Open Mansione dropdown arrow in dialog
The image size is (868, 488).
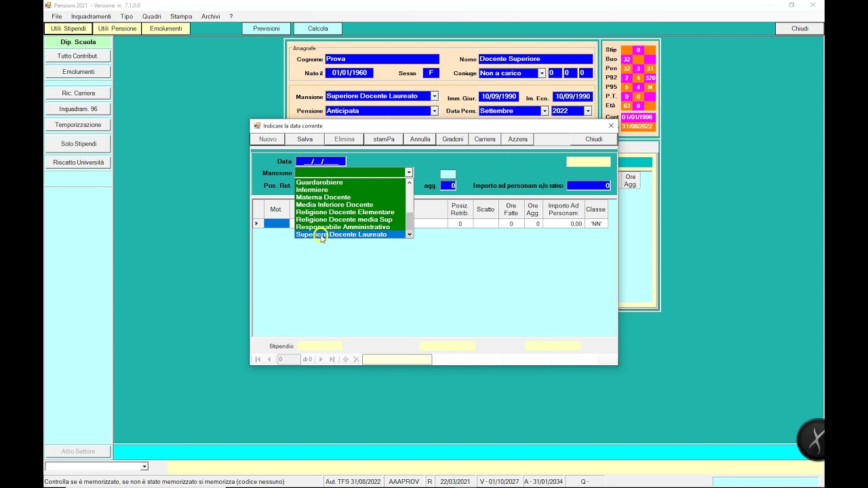(409, 173)
